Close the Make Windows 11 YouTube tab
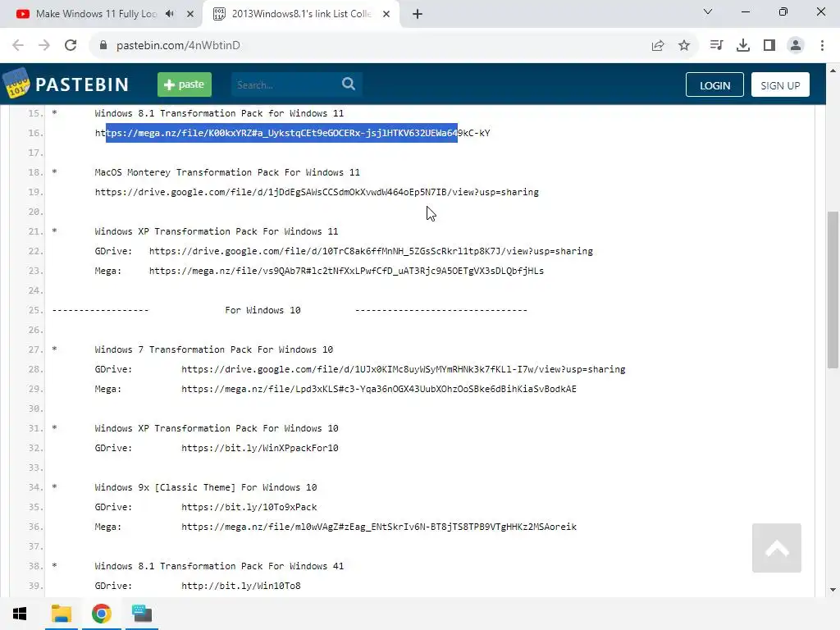 (x=190, y=14)
